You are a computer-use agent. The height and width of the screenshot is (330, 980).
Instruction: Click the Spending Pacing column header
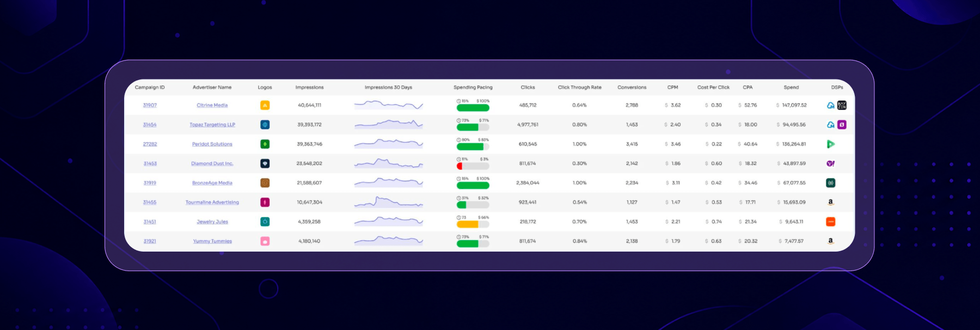[473, 87]
